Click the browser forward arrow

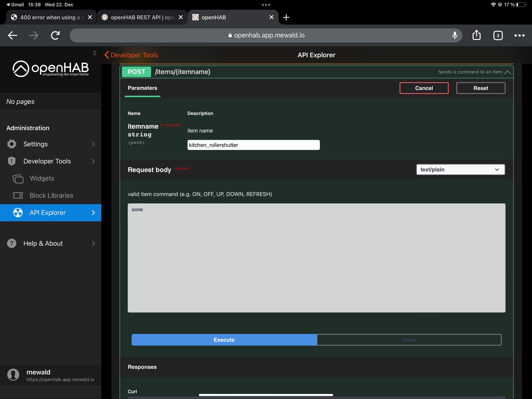click(x=34, y=35)
